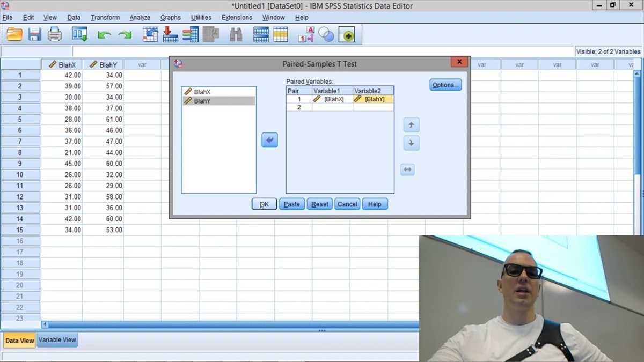This screenshot has height=362, width=644.
Task: Click the Help button in dialog
Action: click(x=375, y=204)
